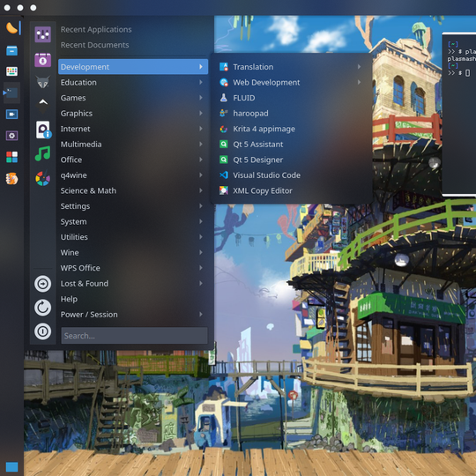The image size is (476, 476).
Task: Launch Visual Studio Code from the submenu
Action: click(292, 175)
